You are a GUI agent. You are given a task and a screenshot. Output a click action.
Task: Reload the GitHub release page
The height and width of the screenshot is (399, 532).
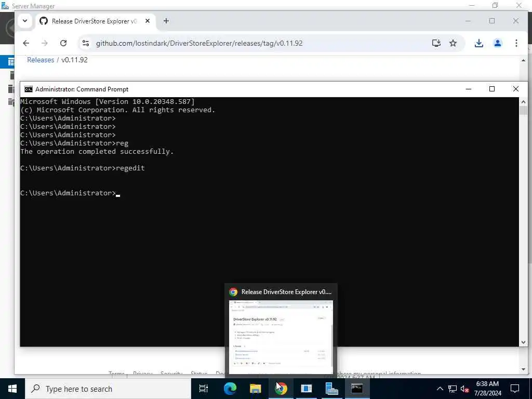[63, 43]
